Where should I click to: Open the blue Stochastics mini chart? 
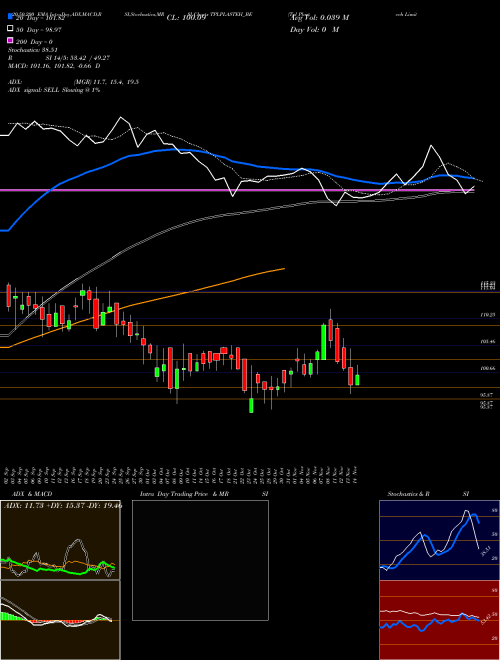click(x=439, y=540)
